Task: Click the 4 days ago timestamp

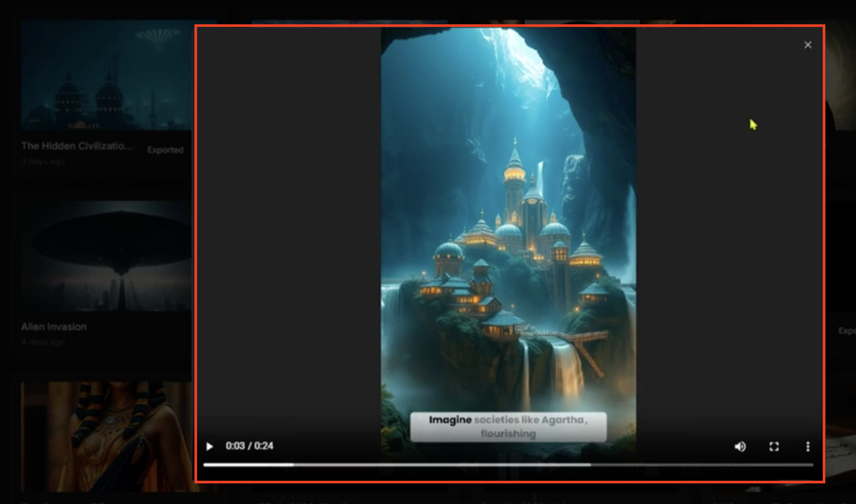Action: pyautogui.click(x=43, y=342)
